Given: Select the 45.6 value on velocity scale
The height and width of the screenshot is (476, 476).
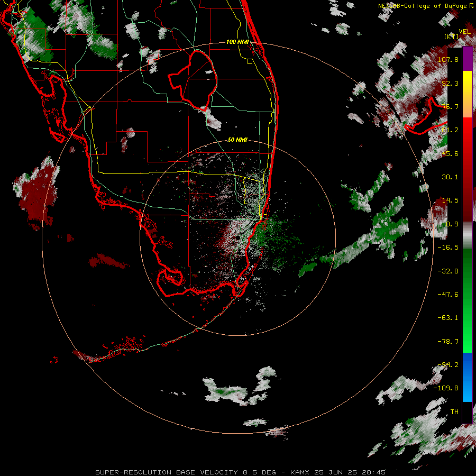Looking at the screenshot, I should [x=450, y=153].
